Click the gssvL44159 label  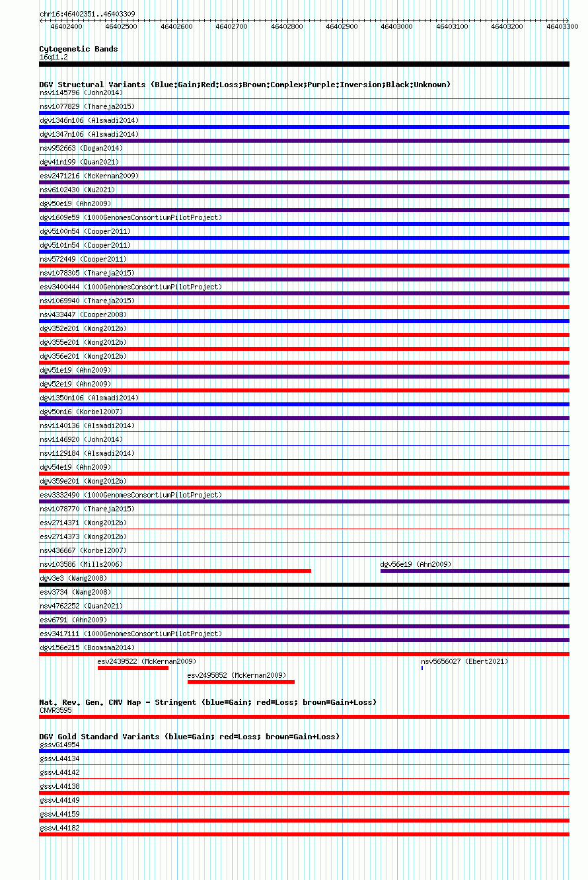click(59, 815)
